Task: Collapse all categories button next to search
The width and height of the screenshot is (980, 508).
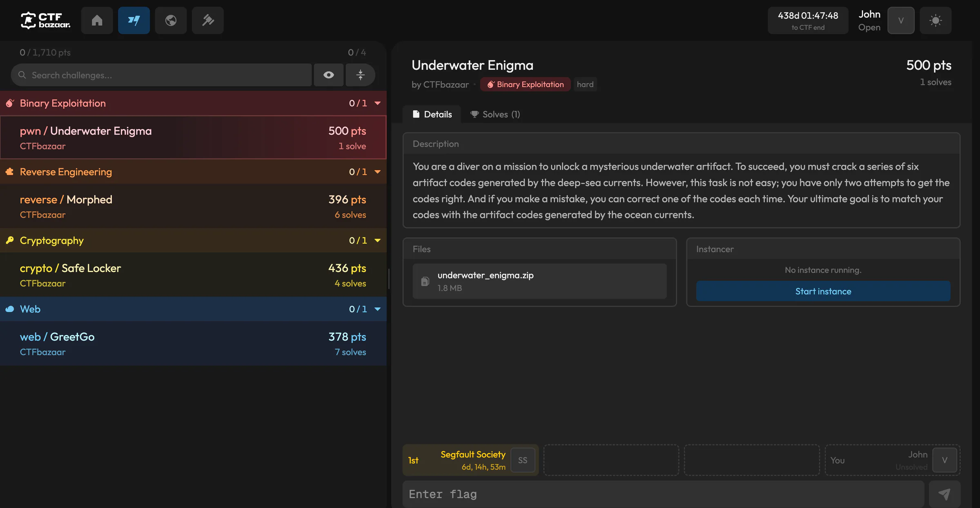Action: [x=361, y=75]
